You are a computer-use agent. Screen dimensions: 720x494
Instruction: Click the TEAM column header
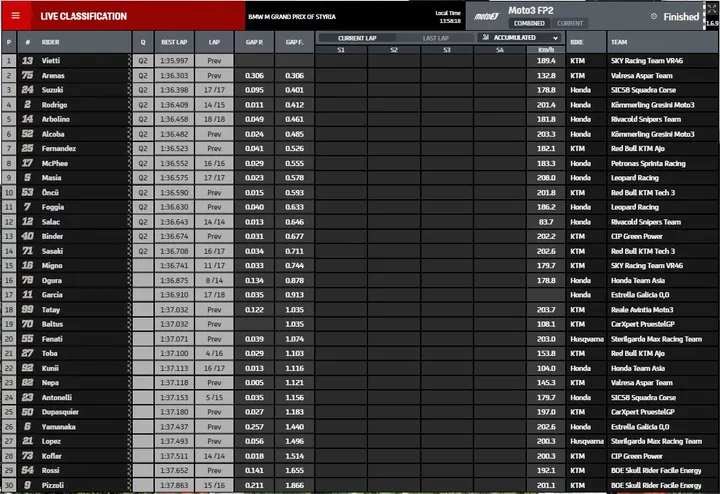click(x=619, y=42)
